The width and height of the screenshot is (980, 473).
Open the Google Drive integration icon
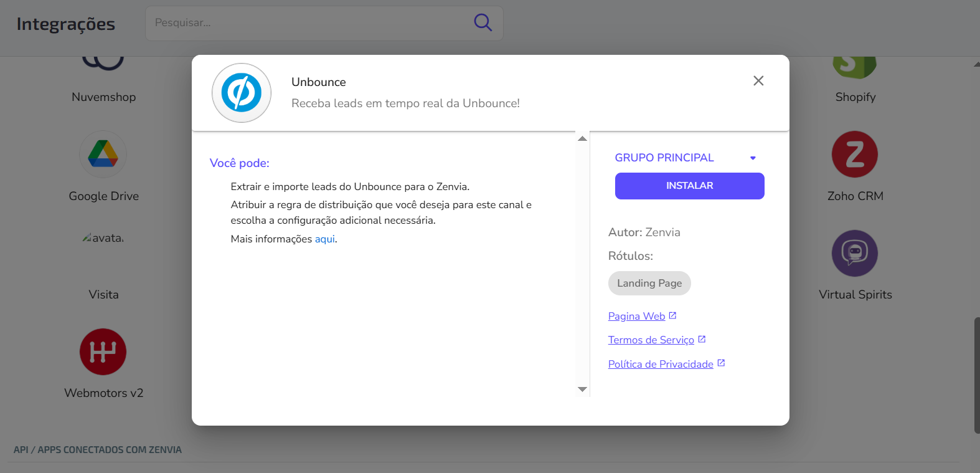coord(103,154)
